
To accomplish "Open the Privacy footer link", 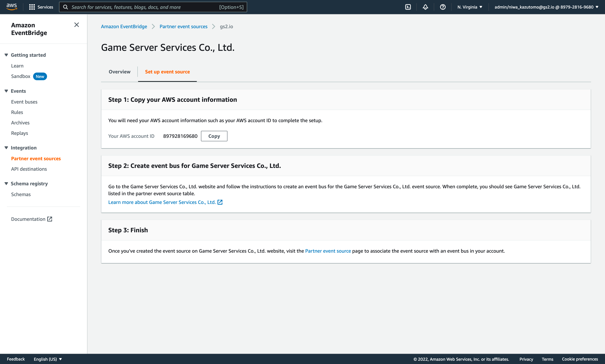I will [x=526, y=359].
